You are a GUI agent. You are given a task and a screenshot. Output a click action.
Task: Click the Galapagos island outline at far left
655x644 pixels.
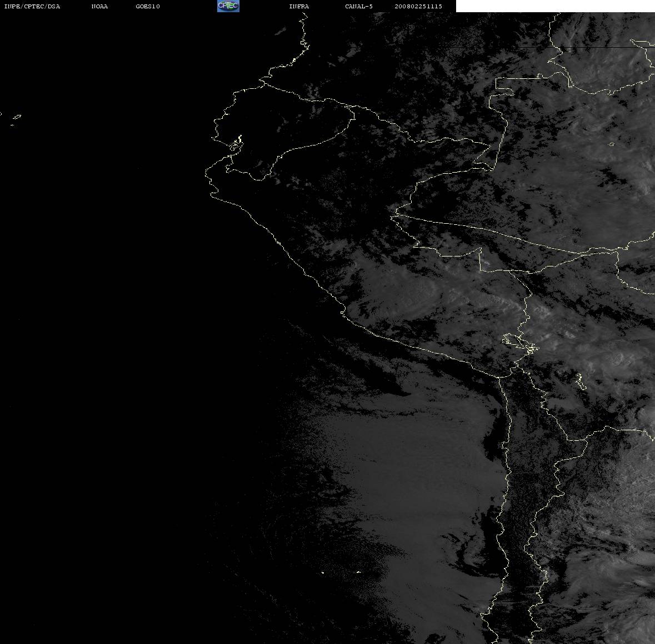[17, 117]
